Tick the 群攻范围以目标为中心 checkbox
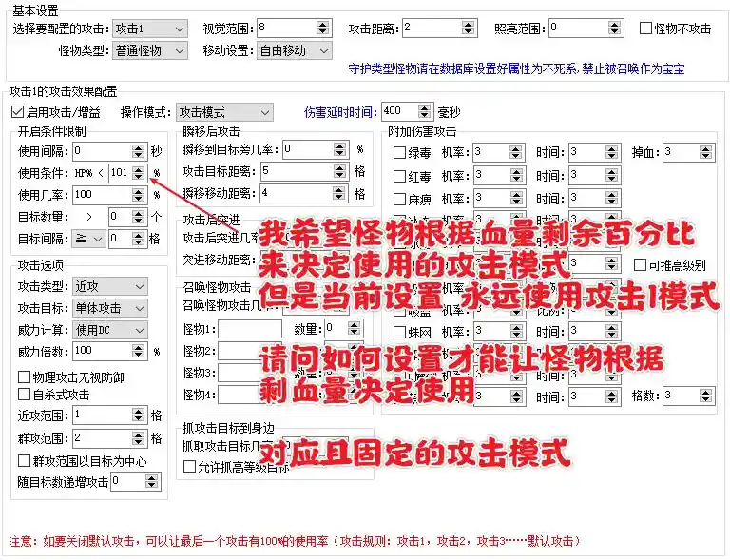 point(24,461)
